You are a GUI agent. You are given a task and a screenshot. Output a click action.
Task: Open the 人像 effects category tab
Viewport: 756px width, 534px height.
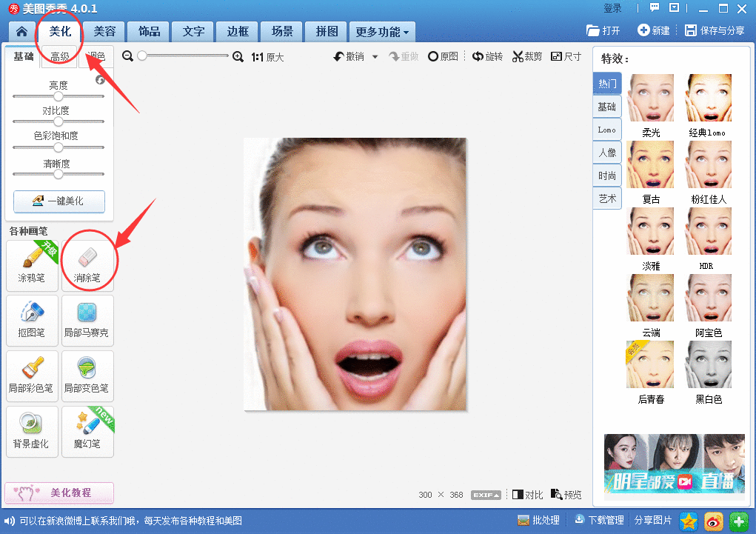607,153
